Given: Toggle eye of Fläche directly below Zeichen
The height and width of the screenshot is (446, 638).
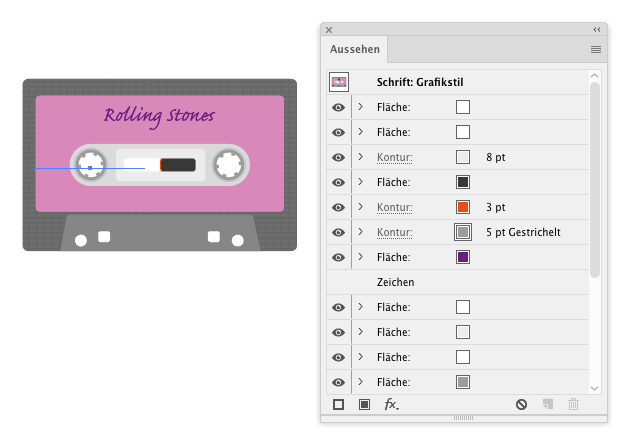Looking at the screenshot, I should pos(338,307).
